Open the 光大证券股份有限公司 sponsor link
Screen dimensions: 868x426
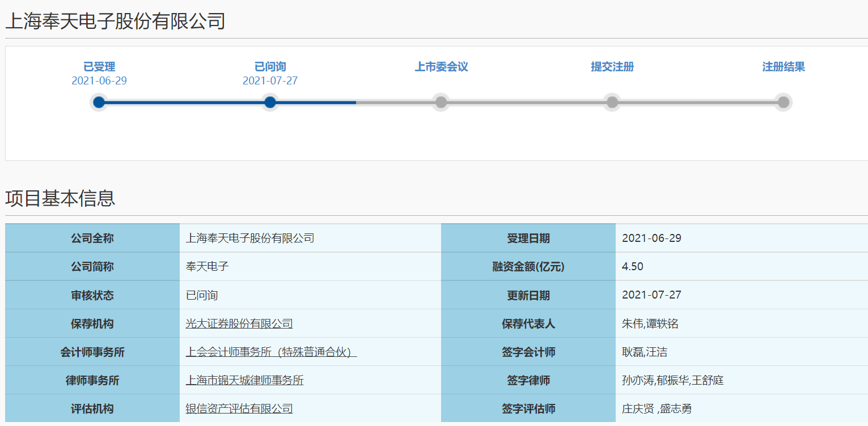[x=239, y=324]
